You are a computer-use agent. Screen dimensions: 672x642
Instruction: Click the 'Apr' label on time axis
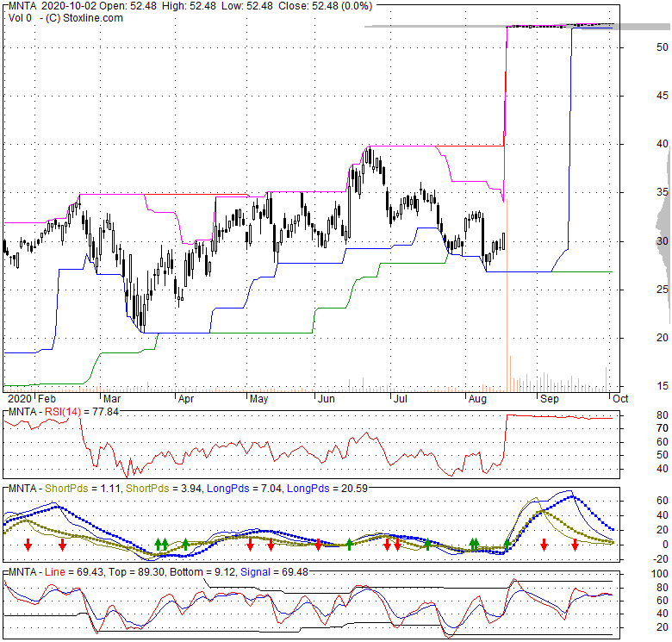186,399
